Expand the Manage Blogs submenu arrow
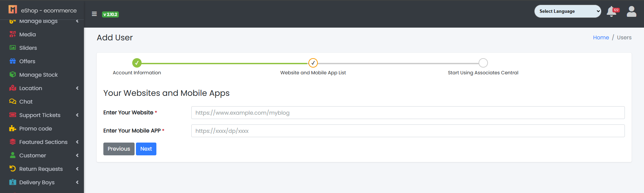 tap(77, 21)
